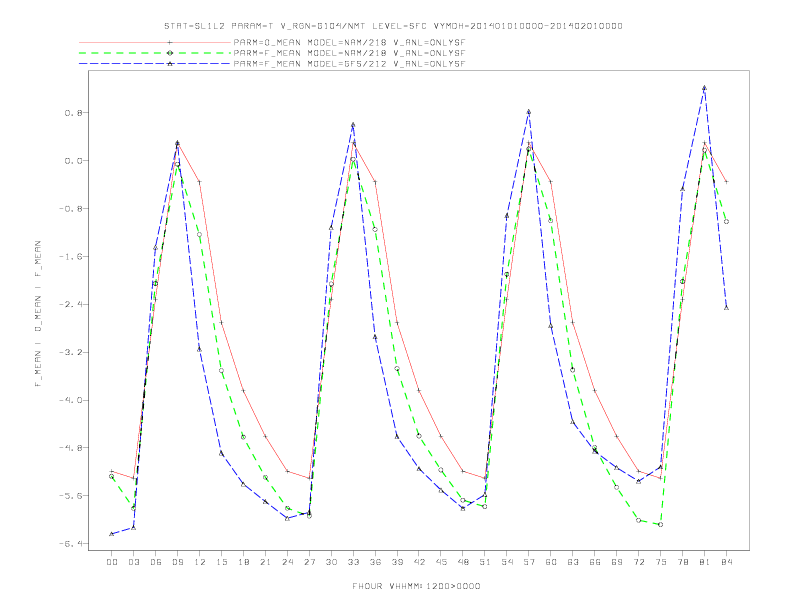Select the legend entry PARM=O_MEAN MODEL=NAM/218
The height and width of the screenshot is (612, 792).
click(x=349, y=42)
